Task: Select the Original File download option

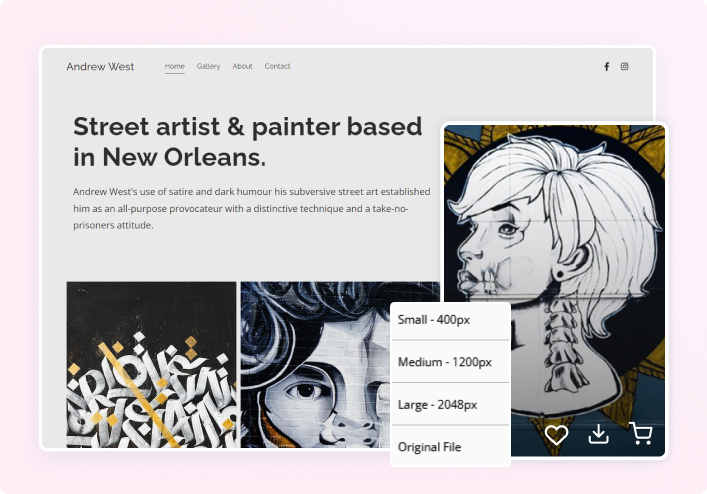Action: (430, 446)
